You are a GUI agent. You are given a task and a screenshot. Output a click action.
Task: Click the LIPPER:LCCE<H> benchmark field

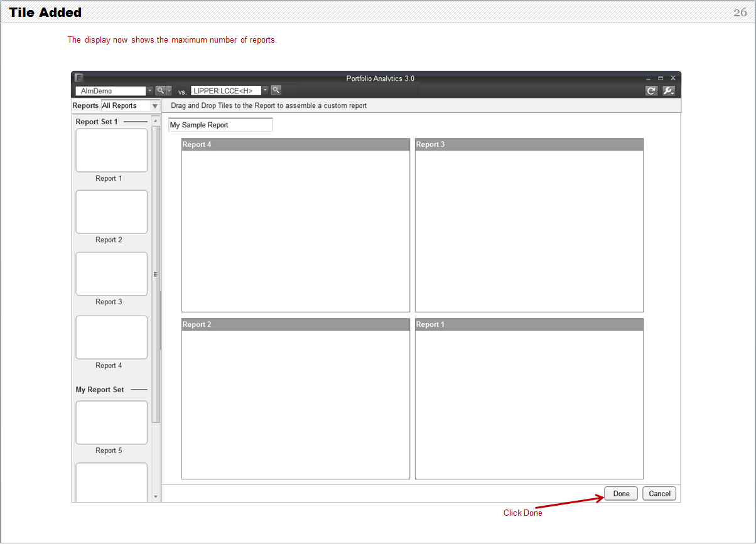pyautogui.click(x=226, y=91)
